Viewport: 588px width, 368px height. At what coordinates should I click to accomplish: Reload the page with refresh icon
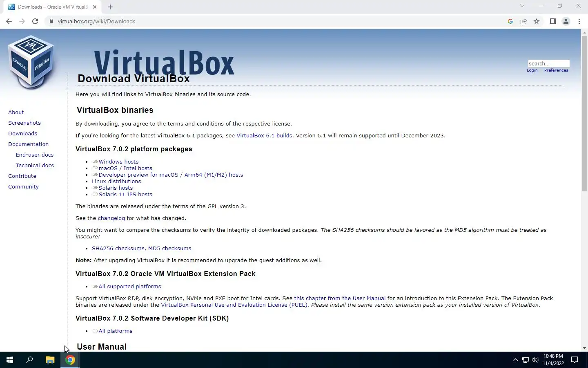(x=35, y=21)
